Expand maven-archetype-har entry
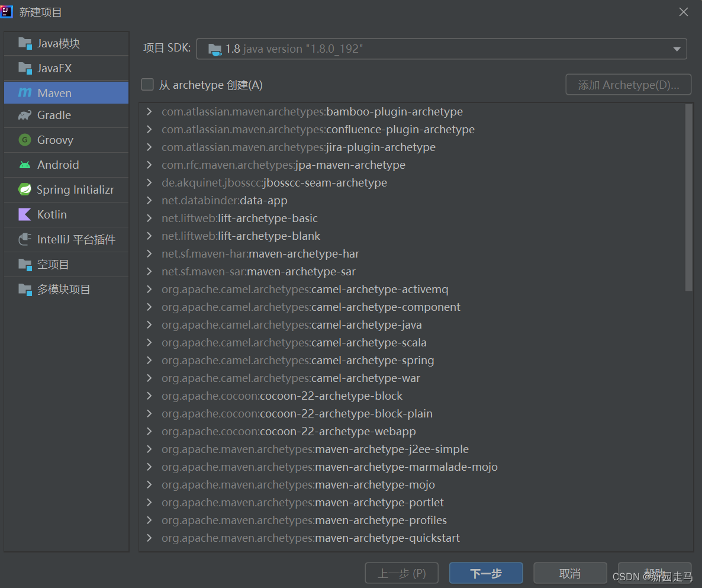The height and width of the screenshot is (588, 702). coord(150,253)
